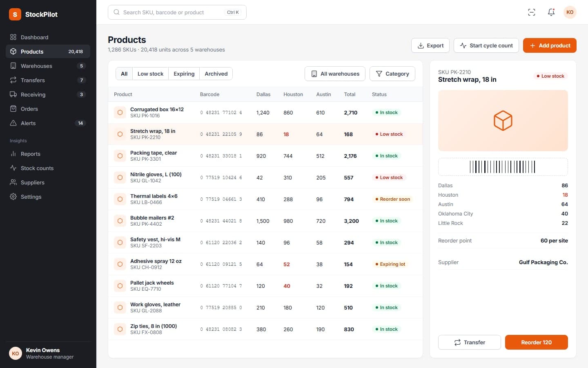Click the Stretch wrap product image thumbnail

click(503, 121)
